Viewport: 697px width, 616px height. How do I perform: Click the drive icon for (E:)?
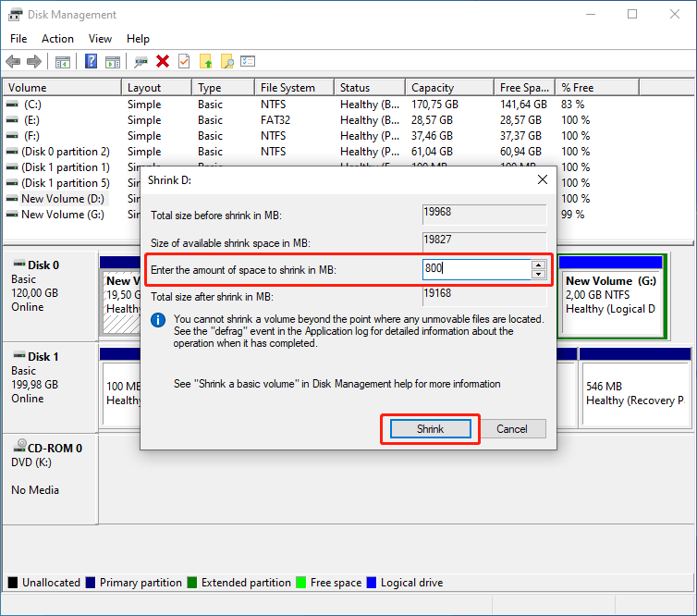(12, 120)
